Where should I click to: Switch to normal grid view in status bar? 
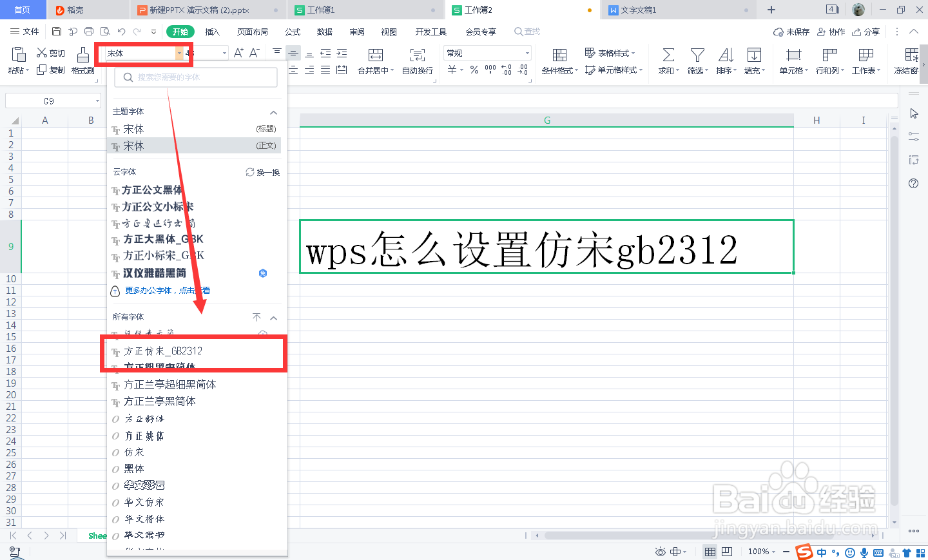click(x=710, y=552)
